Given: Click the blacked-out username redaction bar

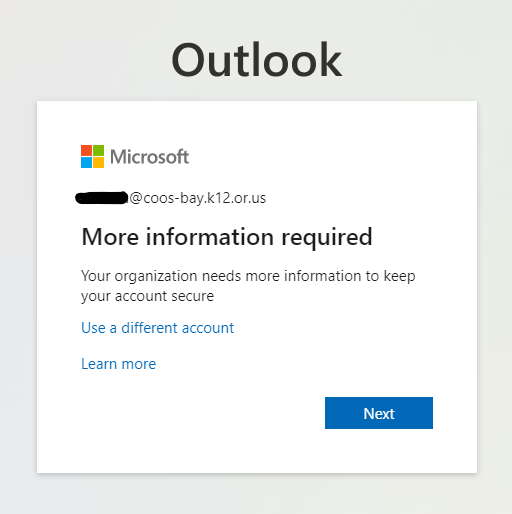Looking at the screenshot, I should 102,198.
